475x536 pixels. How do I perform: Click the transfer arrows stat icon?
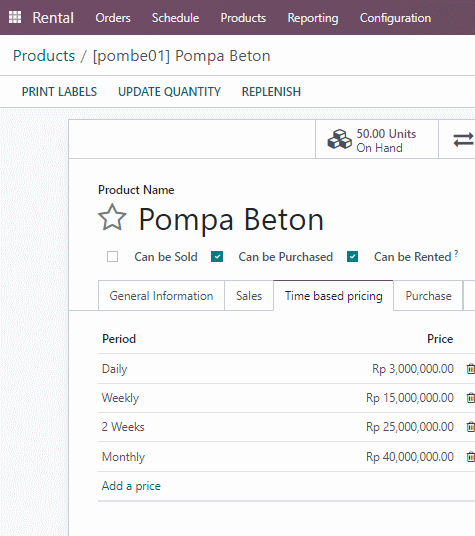pyautogui.click(x=463, y=140)
